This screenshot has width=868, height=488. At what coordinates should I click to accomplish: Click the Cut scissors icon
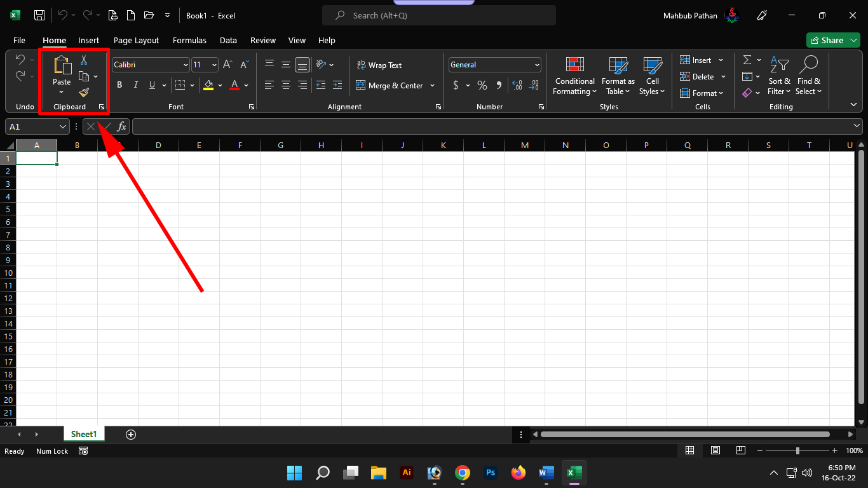point(84,60)
